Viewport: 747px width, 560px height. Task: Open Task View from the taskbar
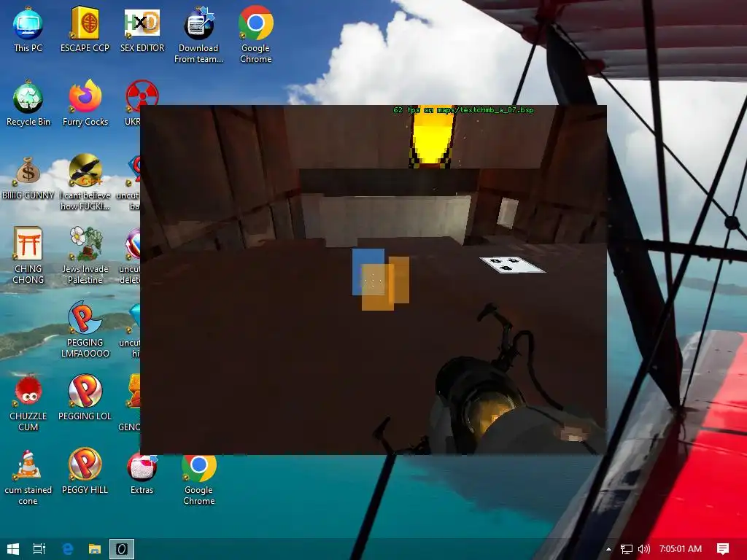[x=39, y=549]
